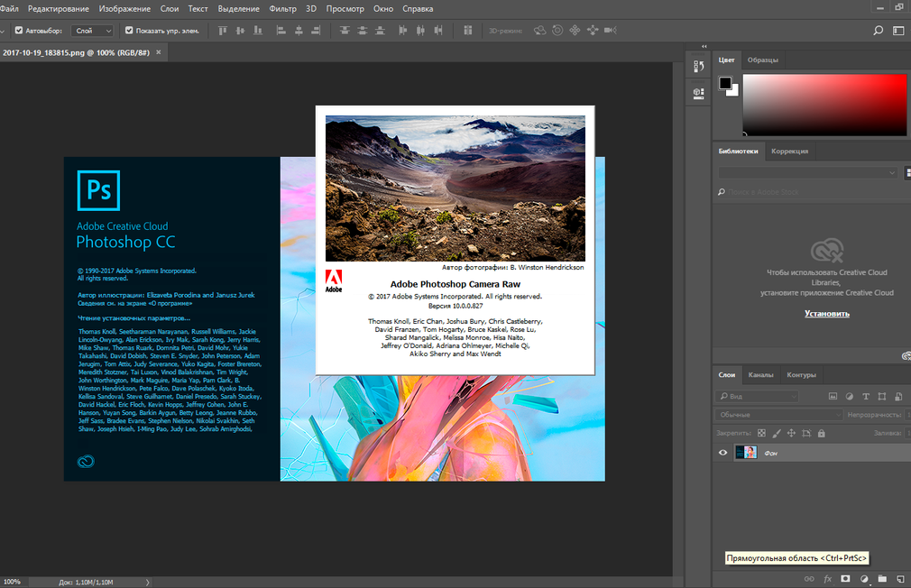
Task: Filter layers by smart object type
Action: click(898, 396)
